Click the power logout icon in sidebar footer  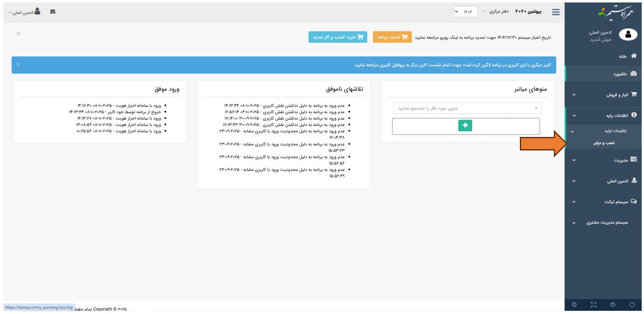tap(632, 305)
